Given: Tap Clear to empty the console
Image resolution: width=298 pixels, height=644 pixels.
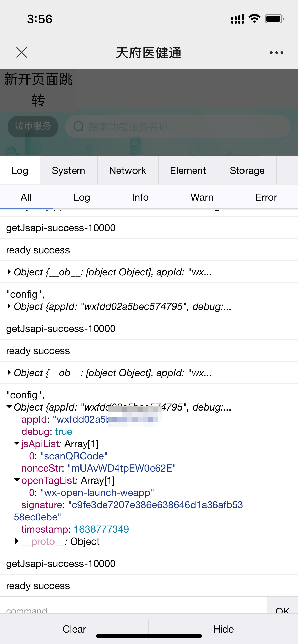Looking at the screenshot, I should (74, 629).
